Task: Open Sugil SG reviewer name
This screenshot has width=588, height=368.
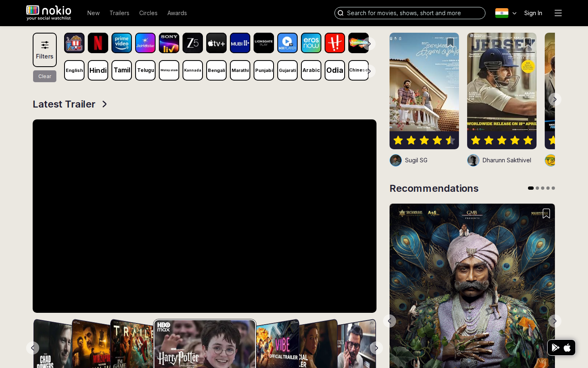Action: point(416,160)
